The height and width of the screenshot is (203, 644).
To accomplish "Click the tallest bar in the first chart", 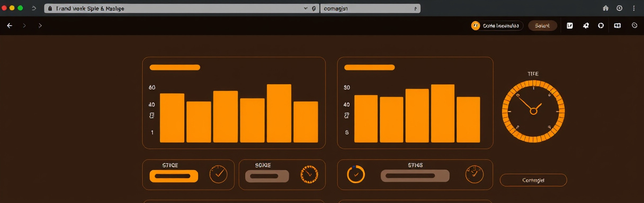I will coord(279,113).
